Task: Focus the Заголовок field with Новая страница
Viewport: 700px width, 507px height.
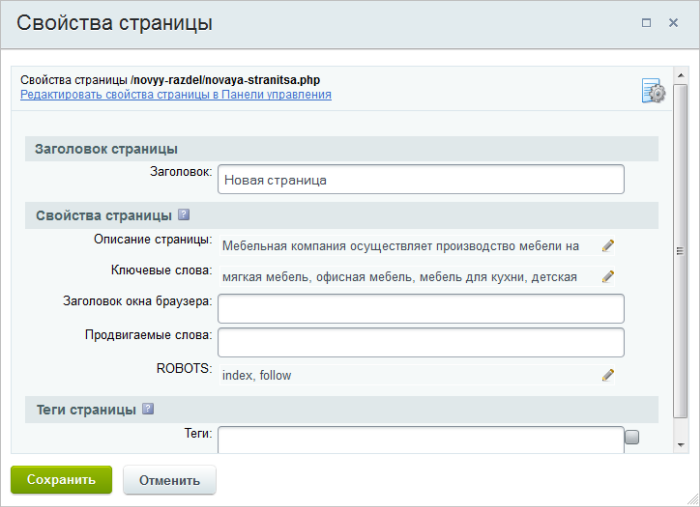Action: (421, 179)
